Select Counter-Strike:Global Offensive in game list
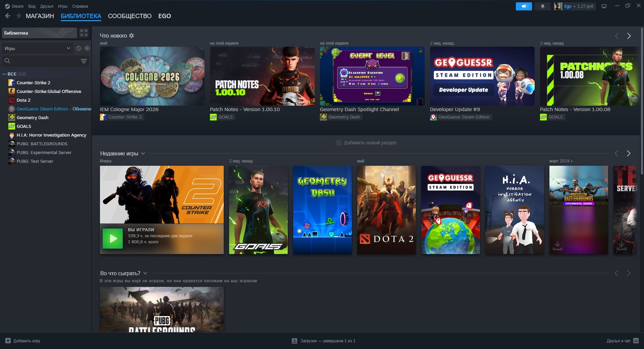Image resolution: width=644 pixels, height=349 pixels. pyautogui.click(x=49, y=91)
